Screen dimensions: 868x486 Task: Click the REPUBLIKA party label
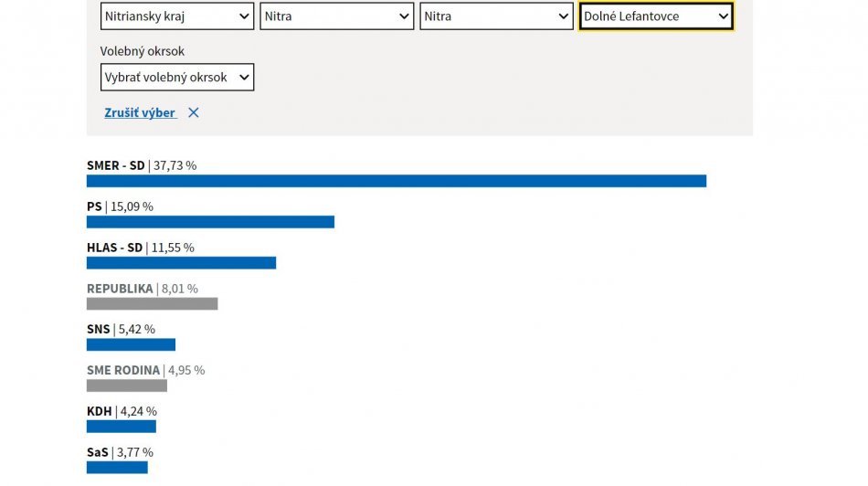(x=120, y=289)
